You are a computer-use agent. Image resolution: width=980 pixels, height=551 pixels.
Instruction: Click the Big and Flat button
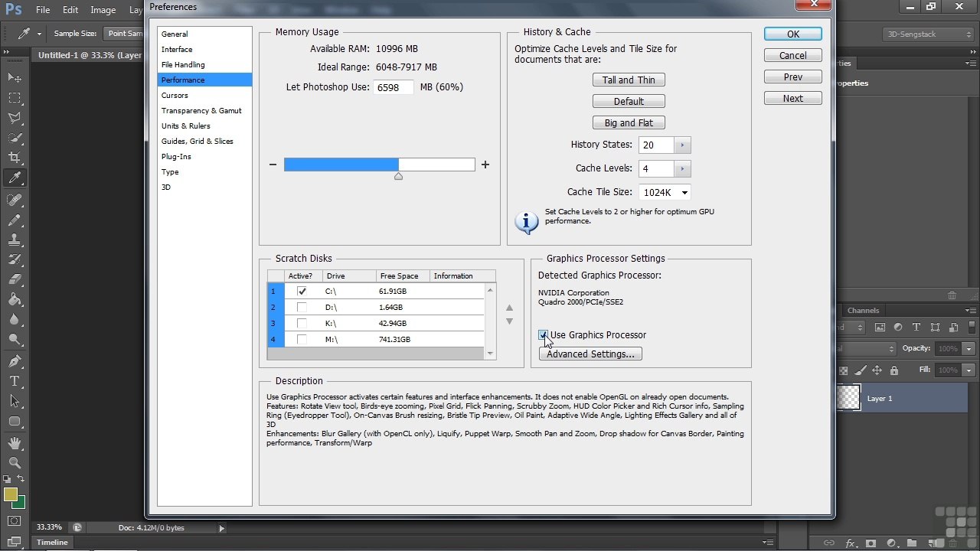point(629,123)
